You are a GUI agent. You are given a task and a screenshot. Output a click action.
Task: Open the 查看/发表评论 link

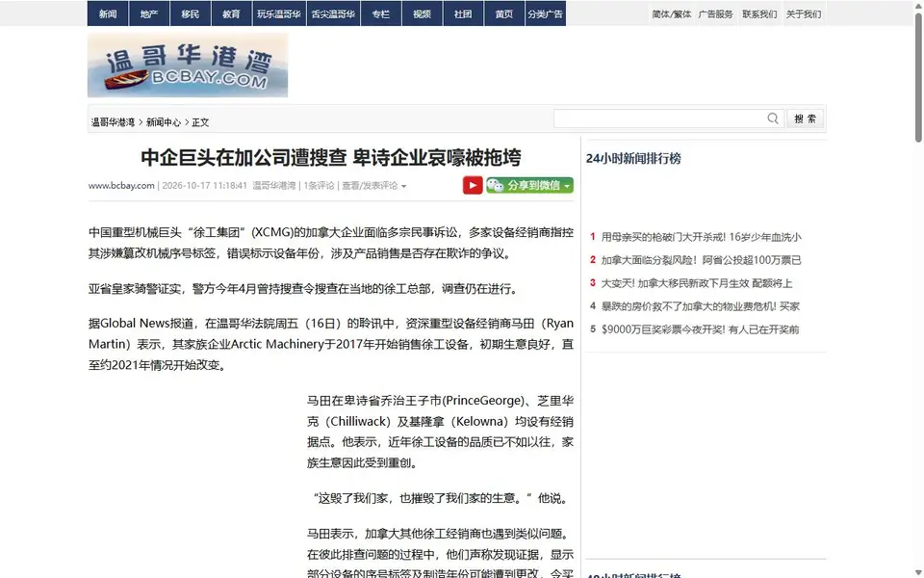(370, 185)
